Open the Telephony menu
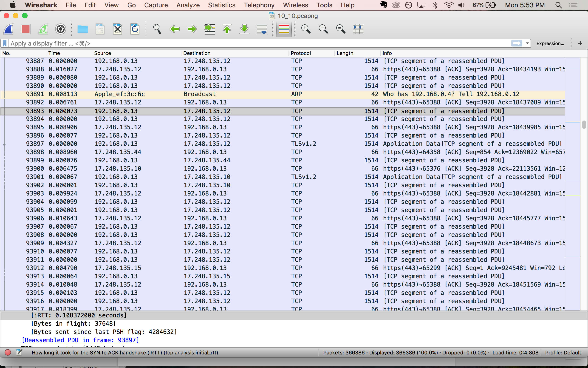The image size is (588, 368). [259, 5]
